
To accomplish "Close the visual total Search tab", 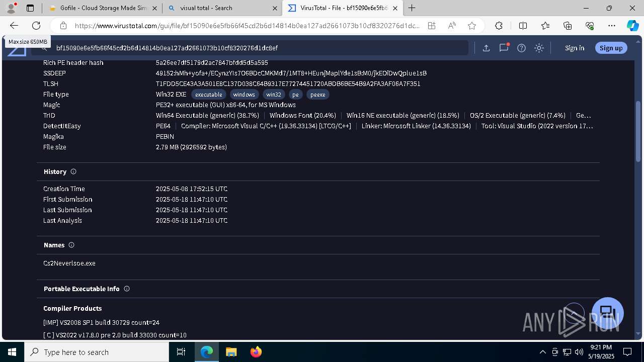I will [275, 8].
